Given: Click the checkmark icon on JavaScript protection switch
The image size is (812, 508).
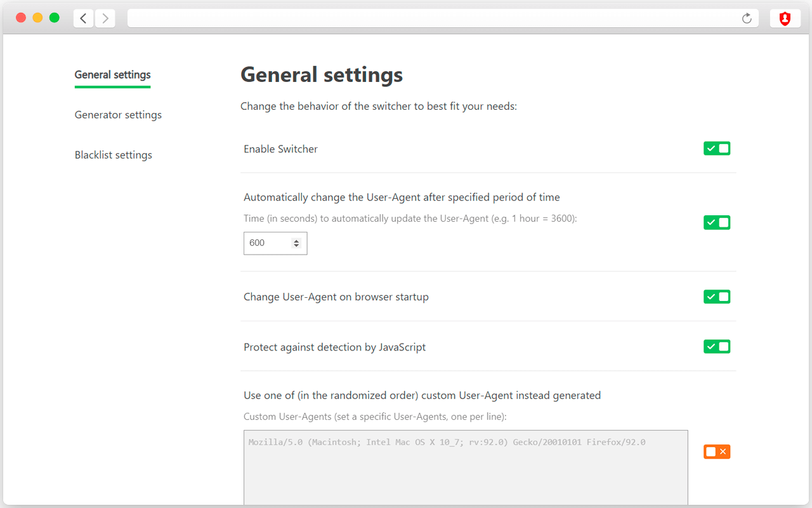Looking at the screenshot, I should tap(712, 346).
